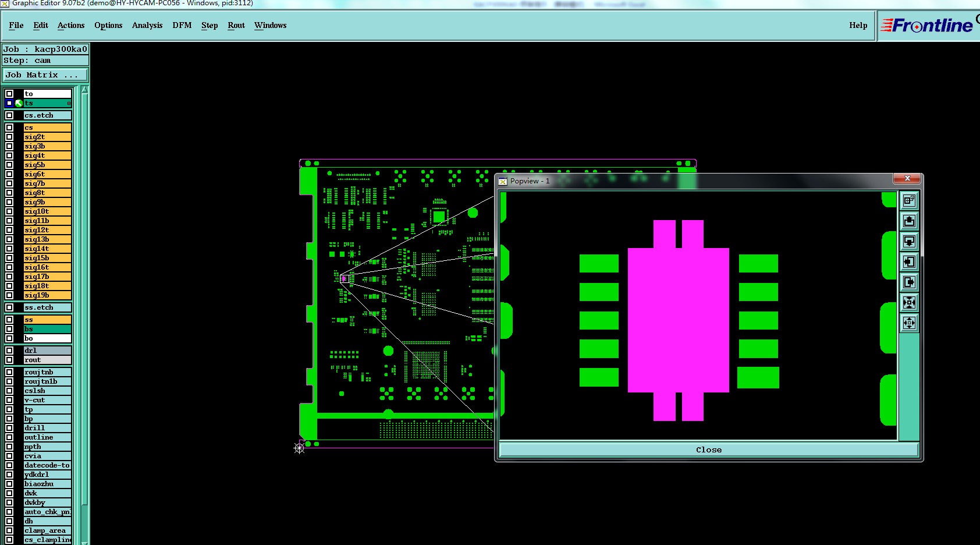980x545 pixels.
Task: Select the sig16t layer name
Action: point(47,267)
